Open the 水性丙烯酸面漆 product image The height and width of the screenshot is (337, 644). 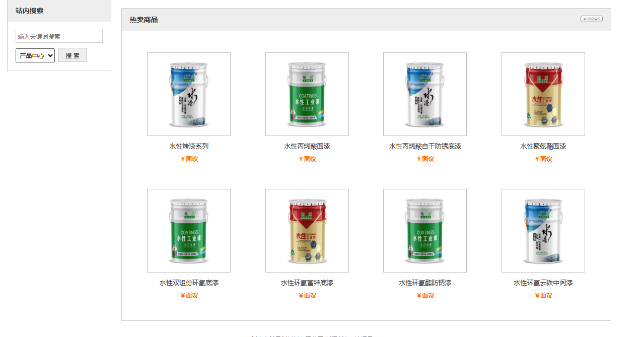pos(307,94)
